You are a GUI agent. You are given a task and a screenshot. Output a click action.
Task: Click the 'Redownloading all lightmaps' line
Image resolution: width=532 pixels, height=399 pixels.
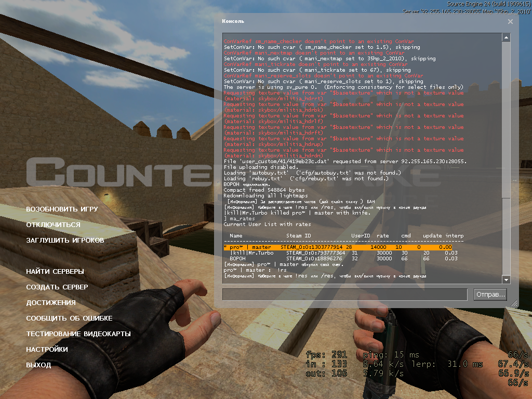click(265, 195)
